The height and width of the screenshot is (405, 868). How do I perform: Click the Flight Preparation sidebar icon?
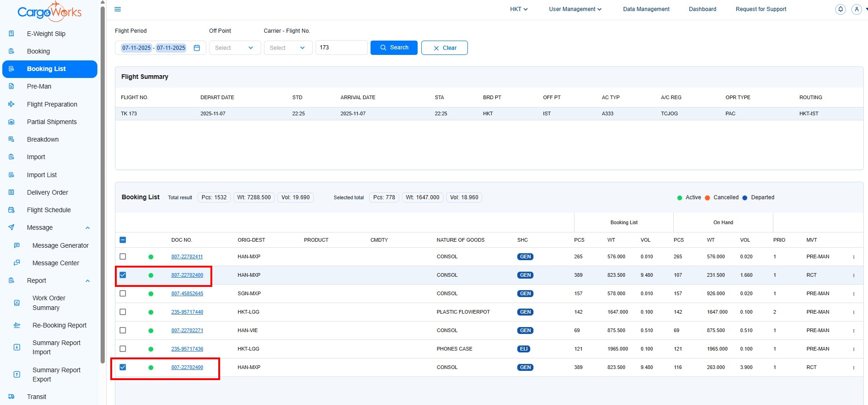pyautogui.click(x=12, y=104)
